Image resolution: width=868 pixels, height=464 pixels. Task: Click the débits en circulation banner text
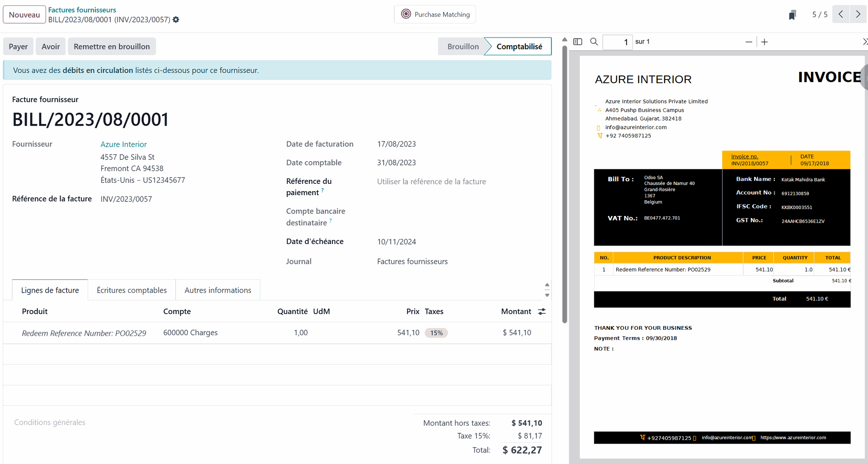pyautogui.click(x=98, y=70)
